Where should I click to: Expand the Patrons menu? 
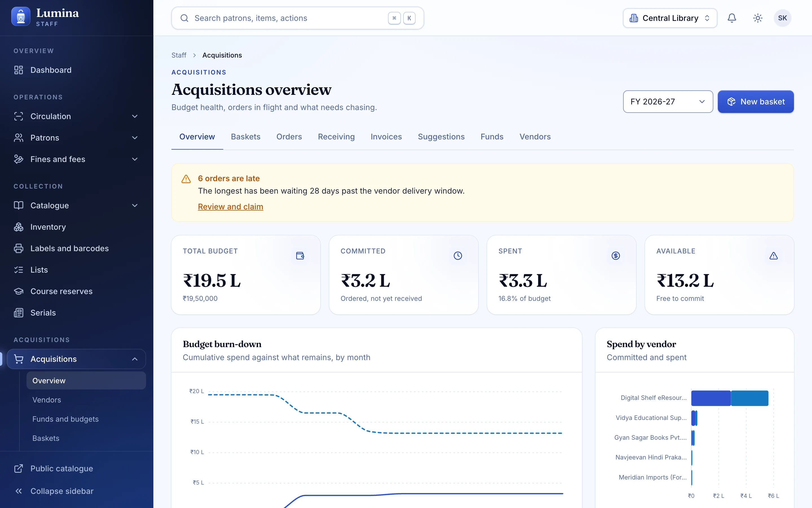pyautogui.click(x=76, y=138)
